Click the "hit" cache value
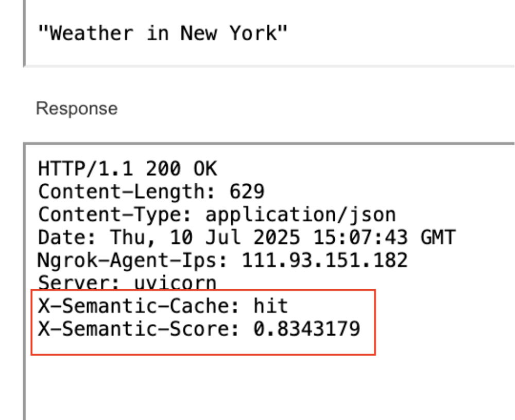Screen dimensions: 515x420 point(270,306)
